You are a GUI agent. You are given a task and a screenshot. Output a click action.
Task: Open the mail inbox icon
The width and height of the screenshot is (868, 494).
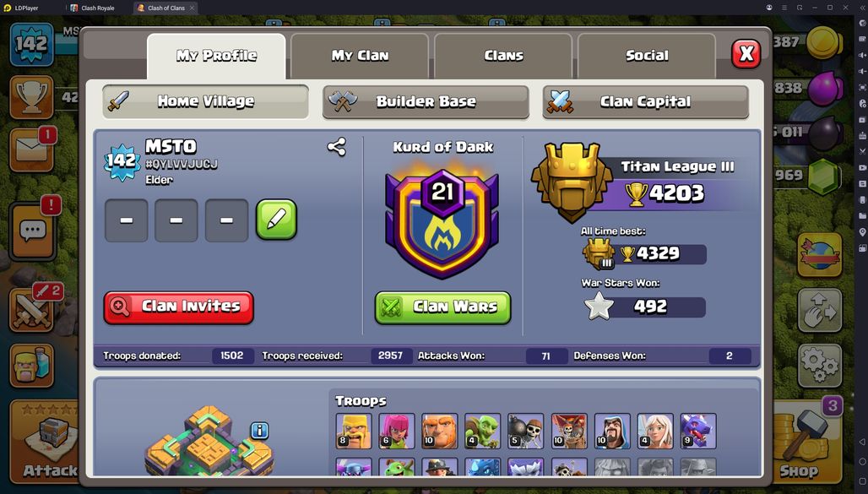(31, 149)
